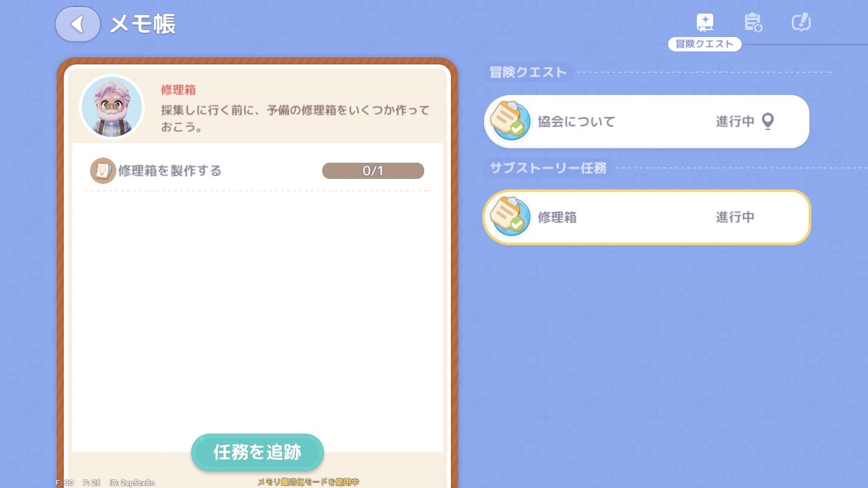This screenshot has width=868, height=488.
Task: Tap the map pin on 協会について
Action: [768, 122]
